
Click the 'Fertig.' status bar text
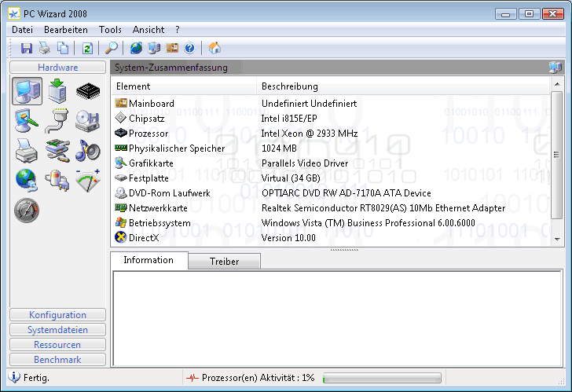pos(36,378)
